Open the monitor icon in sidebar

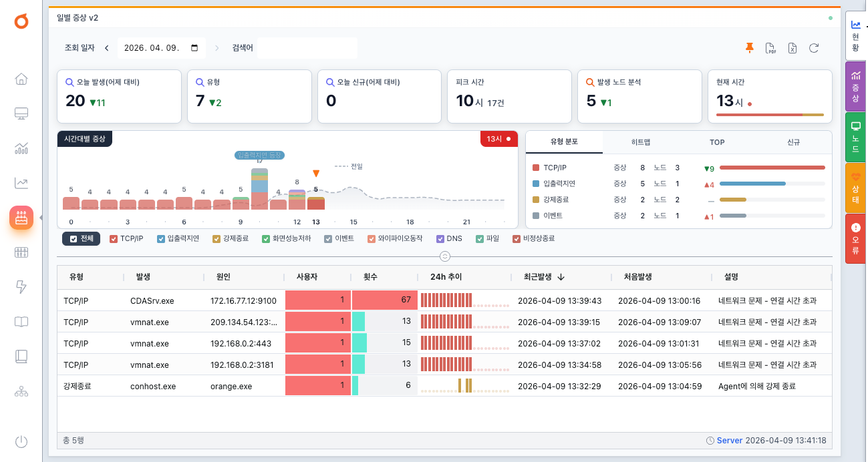point(21,113)
